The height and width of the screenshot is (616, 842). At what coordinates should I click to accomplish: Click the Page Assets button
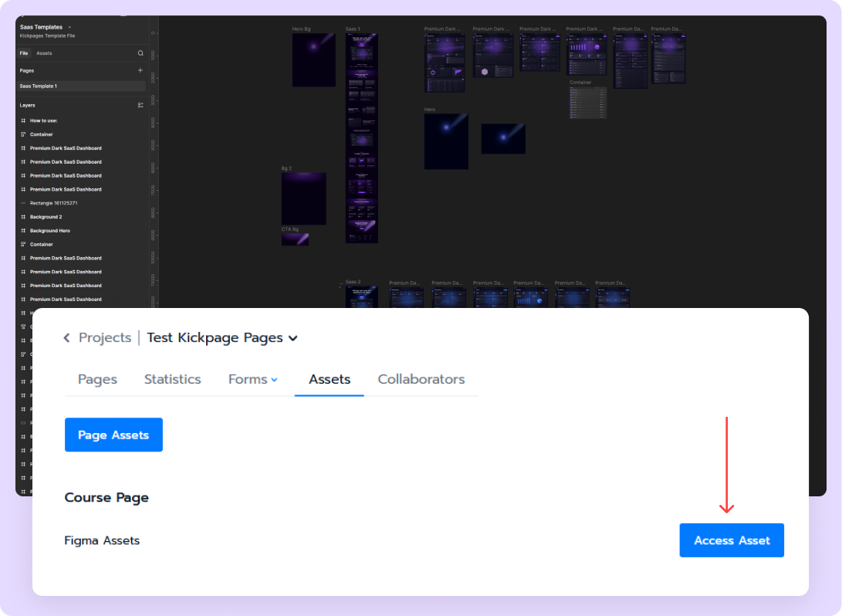coord(113,435)
